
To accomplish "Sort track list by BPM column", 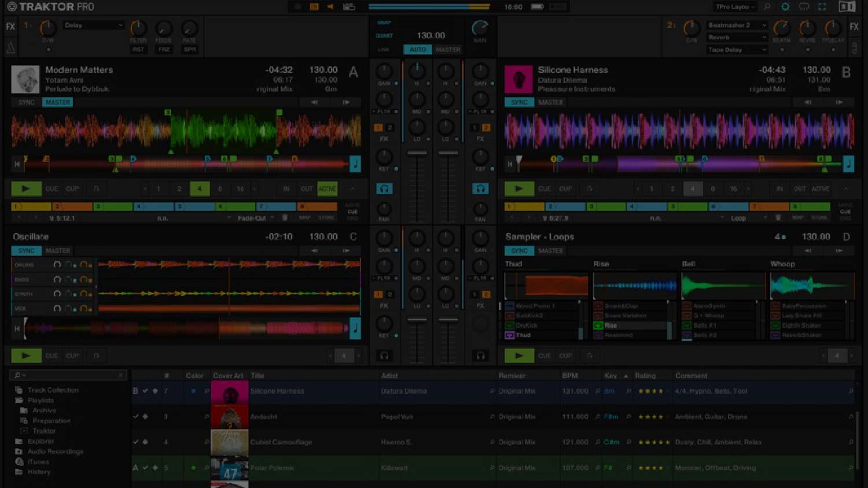I will pos(570,376).
